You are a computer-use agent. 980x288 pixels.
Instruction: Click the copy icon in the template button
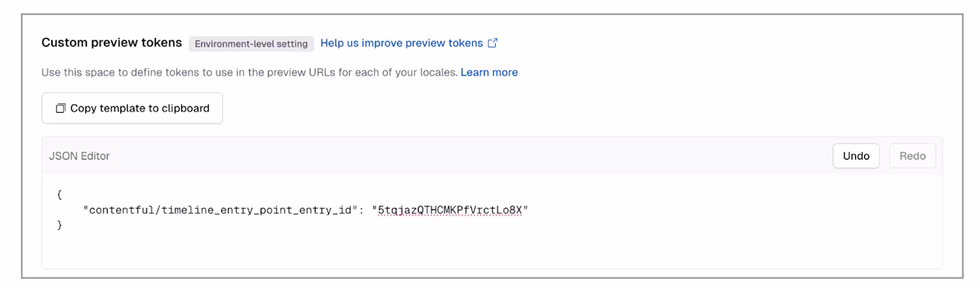coord(61,108)
